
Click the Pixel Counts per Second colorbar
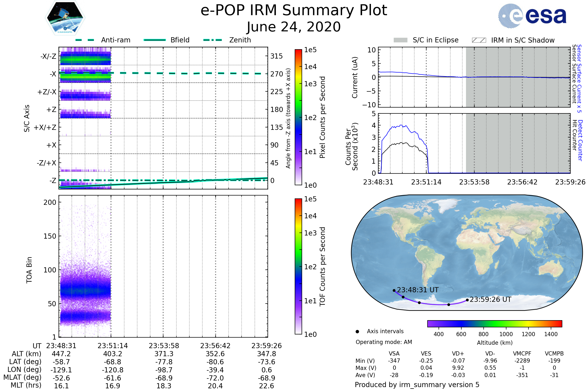(298, 117)
